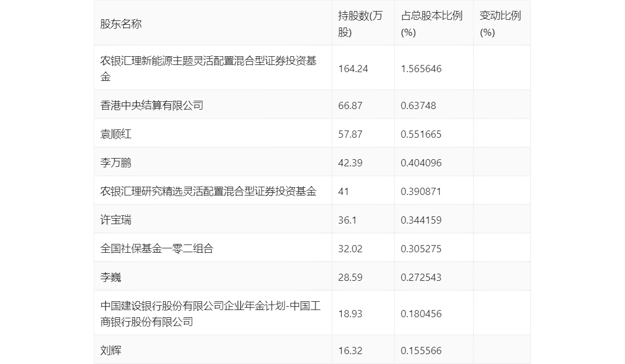This screenshot has width=625, height=364.
Task: Click the 18.93 holdings value
Action: tap(351, 314)
